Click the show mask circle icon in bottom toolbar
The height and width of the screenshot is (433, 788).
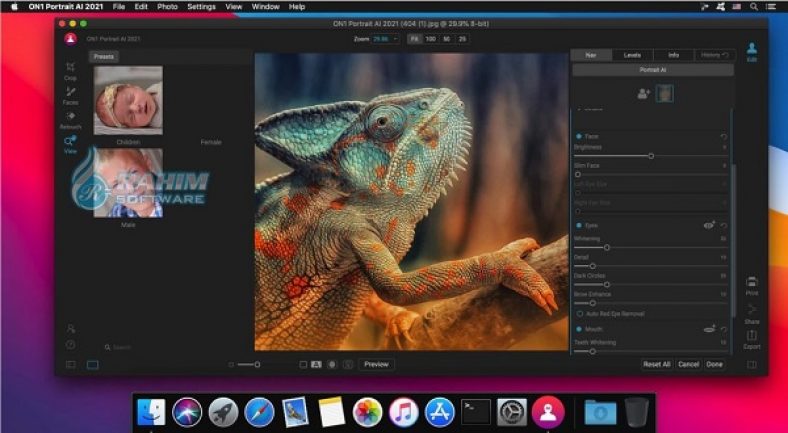pyautogui.click(x=332, y=365)
